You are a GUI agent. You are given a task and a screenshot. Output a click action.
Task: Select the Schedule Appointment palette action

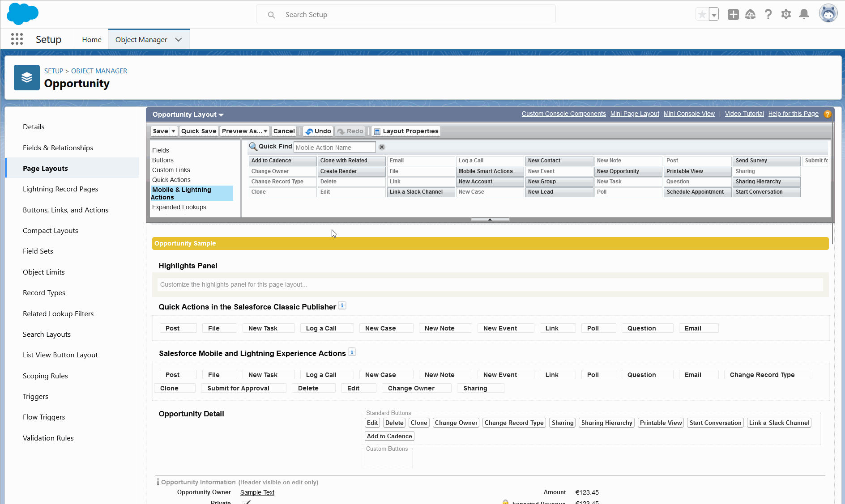697,192
